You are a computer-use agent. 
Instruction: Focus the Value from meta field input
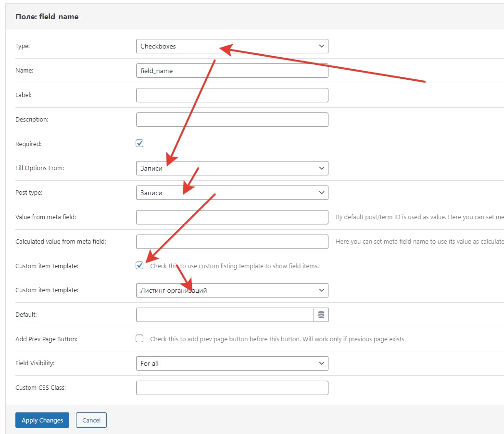pyautogui.click(x=232, y=217)
